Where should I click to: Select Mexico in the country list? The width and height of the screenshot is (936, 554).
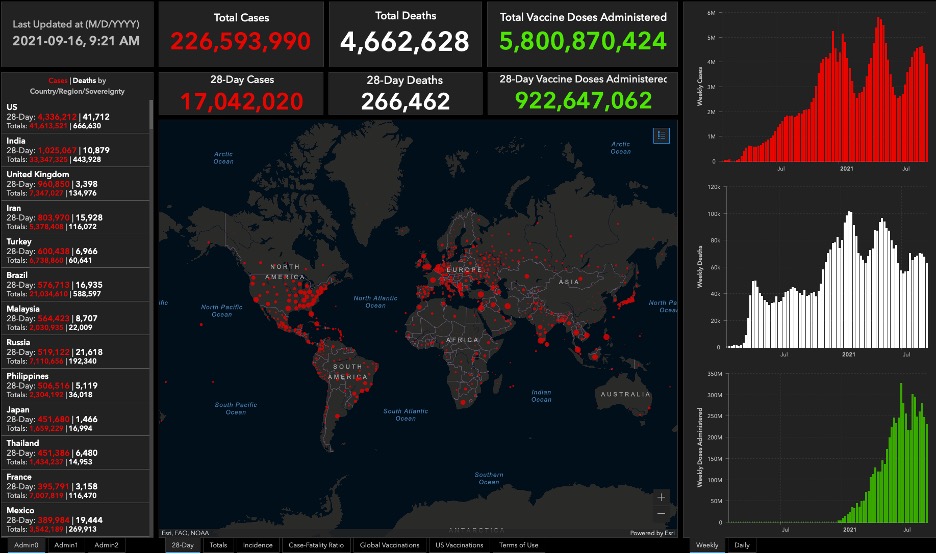coord(76,519)
